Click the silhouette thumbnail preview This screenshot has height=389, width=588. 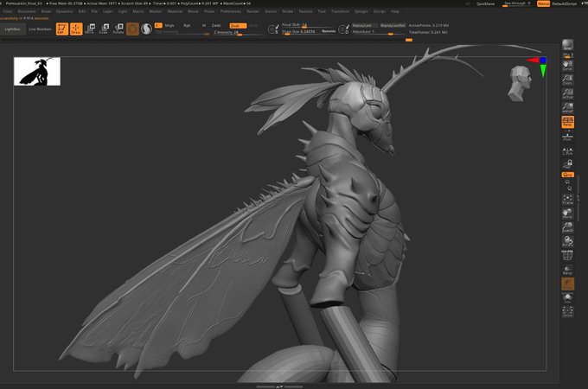pos(36,72)
